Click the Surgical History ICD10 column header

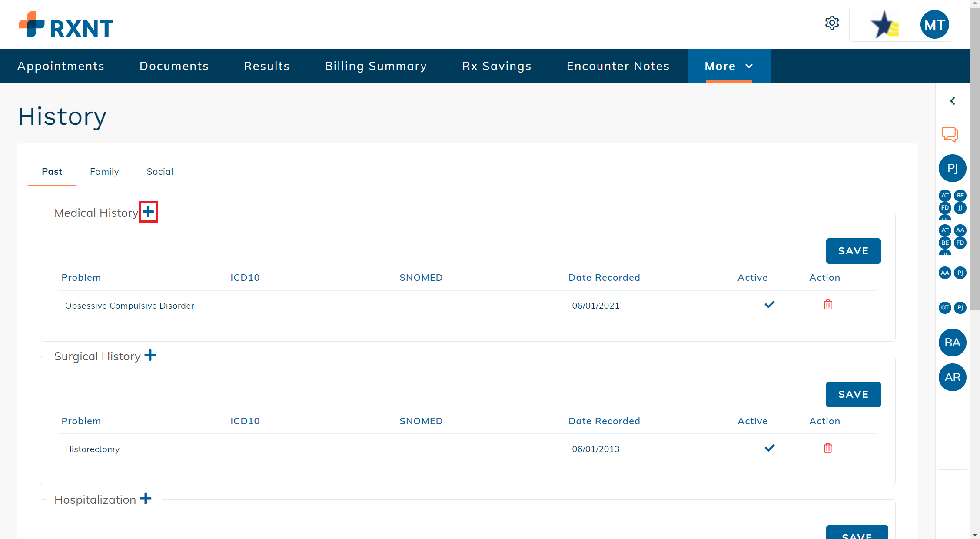[x=245, y=421]
